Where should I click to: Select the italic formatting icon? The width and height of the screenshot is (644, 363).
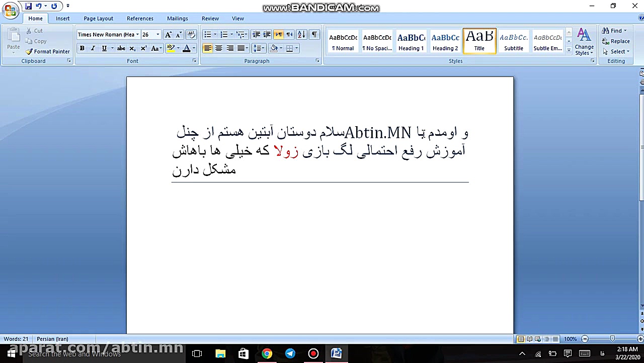click(94, 48)
